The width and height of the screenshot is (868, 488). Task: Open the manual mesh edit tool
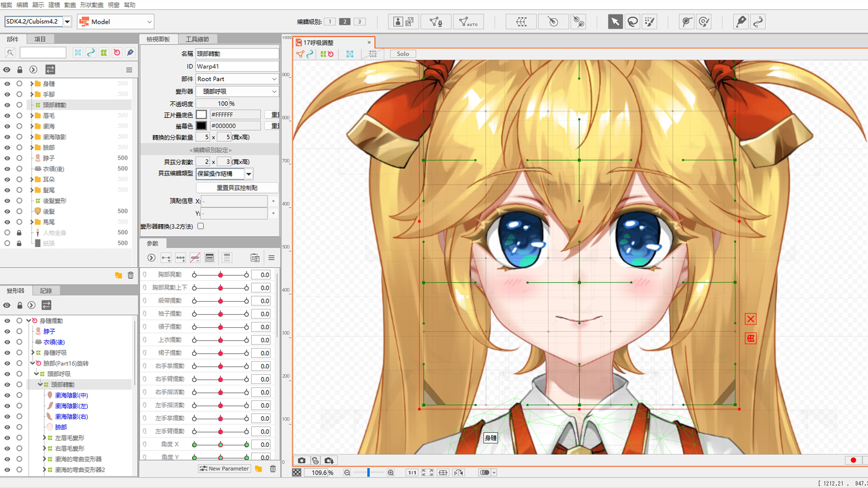point(436,22)
